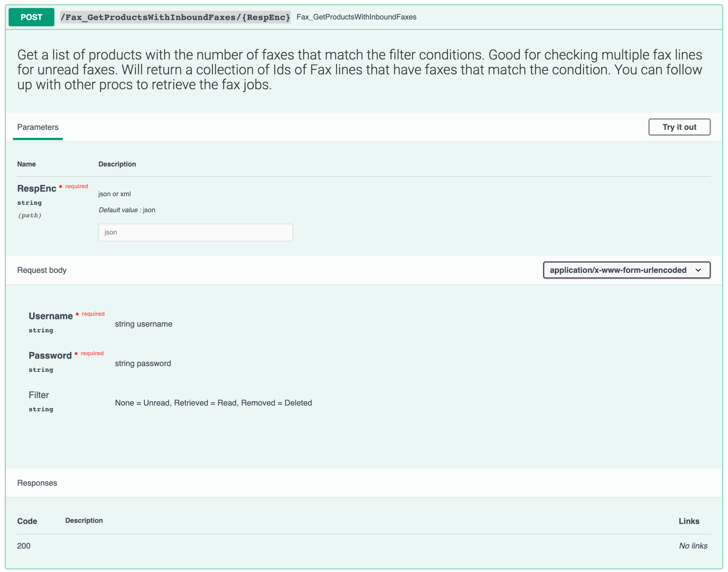Click the dropdown chevron arrow icon
This screenshot has height=572, width=728.
[698, 270]
